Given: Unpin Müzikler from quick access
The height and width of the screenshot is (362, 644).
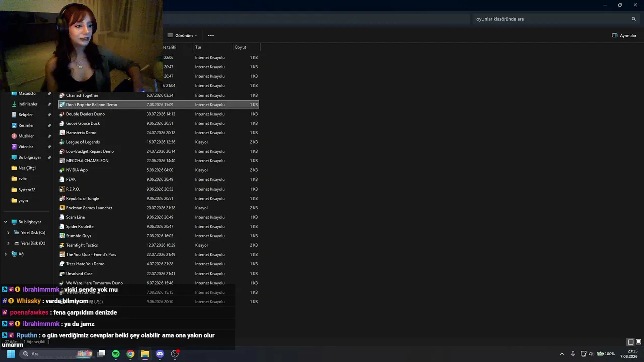Looking at the screenshot, I should [49, 136].
